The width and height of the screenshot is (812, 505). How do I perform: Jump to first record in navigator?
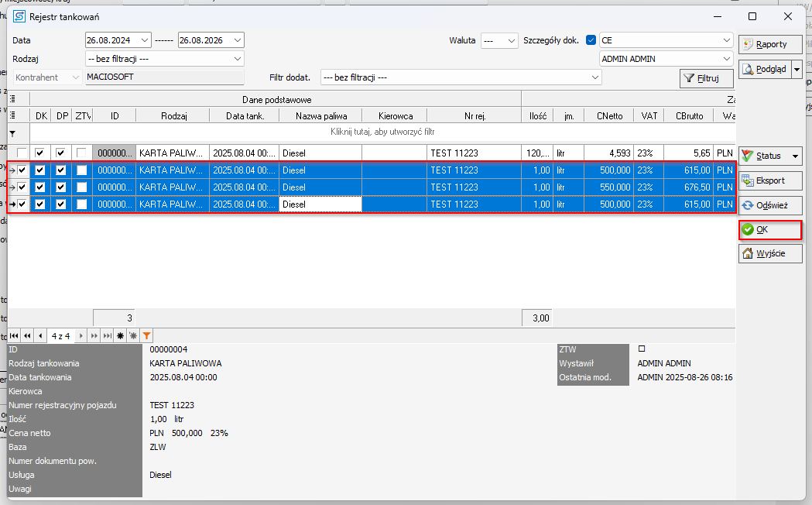(x=14, y=336)
